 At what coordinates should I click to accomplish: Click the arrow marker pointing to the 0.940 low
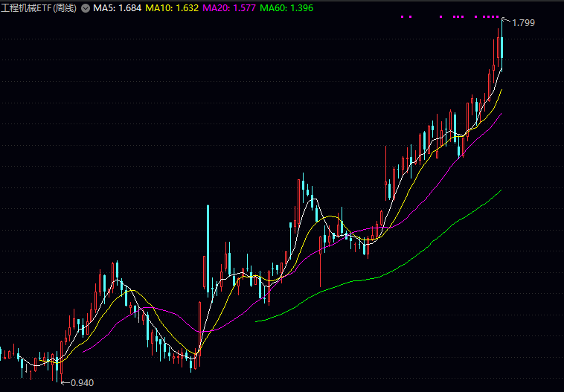(65, 382)
